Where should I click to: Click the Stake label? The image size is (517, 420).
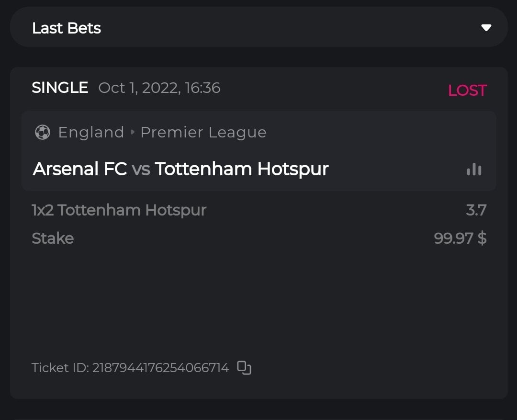tap(53, 238)
